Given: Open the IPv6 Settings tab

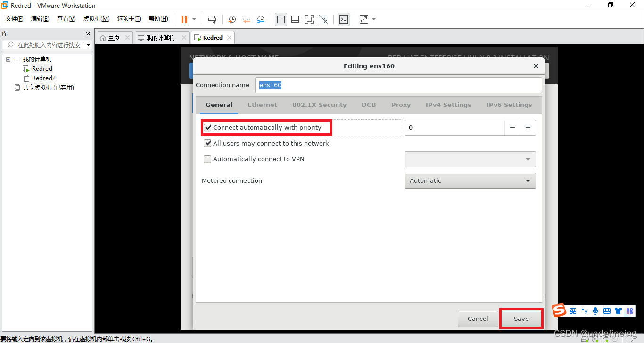Looking at the screenshot, I should point(509,105).
